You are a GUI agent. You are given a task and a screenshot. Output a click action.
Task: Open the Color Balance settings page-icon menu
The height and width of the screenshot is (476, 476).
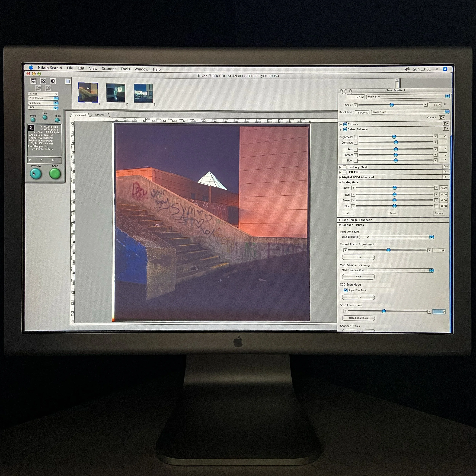[446, 129]
